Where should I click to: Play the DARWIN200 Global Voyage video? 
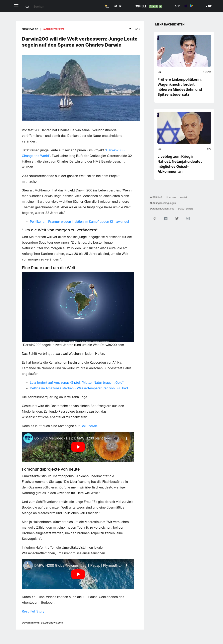coord(78,574)
